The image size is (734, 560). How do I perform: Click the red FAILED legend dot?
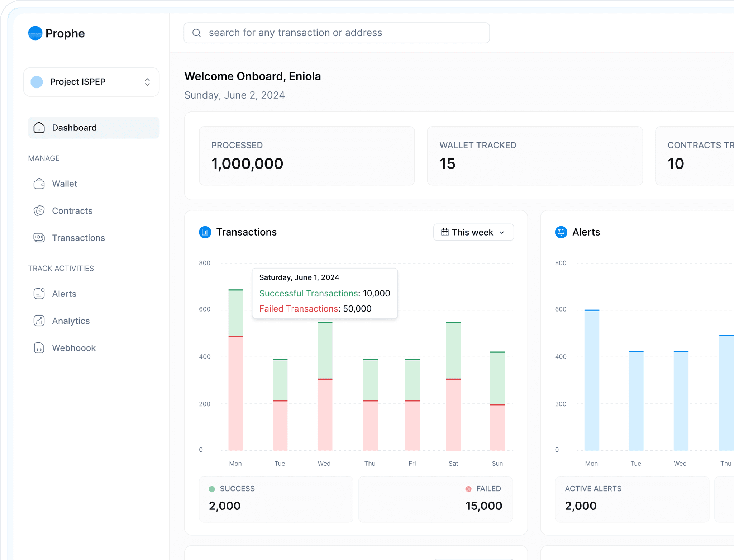(468, 489)
